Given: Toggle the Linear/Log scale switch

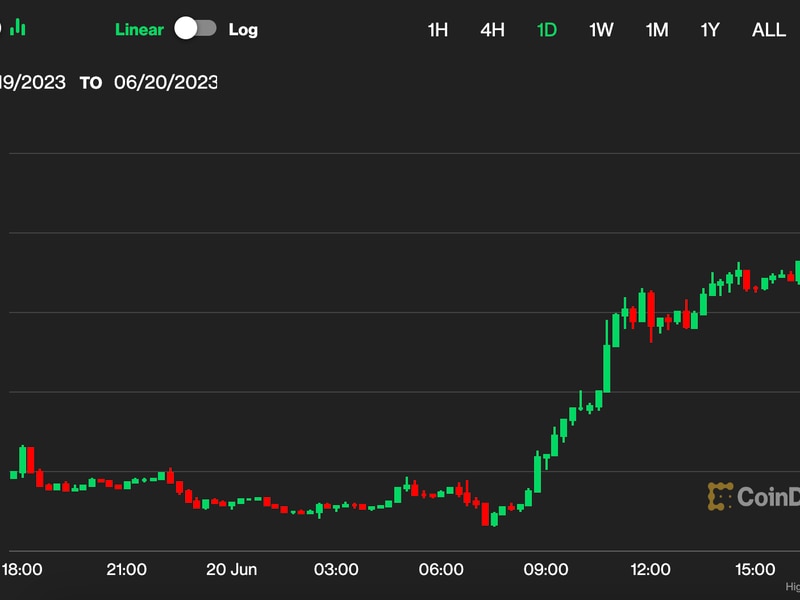Looking at the screenshot, I should click(195, 29).
